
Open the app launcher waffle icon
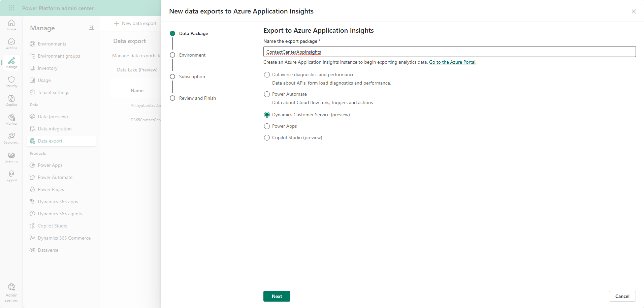click(11, 8)
